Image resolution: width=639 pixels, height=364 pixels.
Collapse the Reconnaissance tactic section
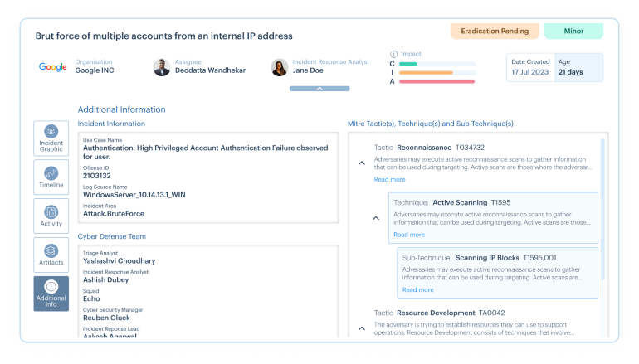tap(361, 163)
